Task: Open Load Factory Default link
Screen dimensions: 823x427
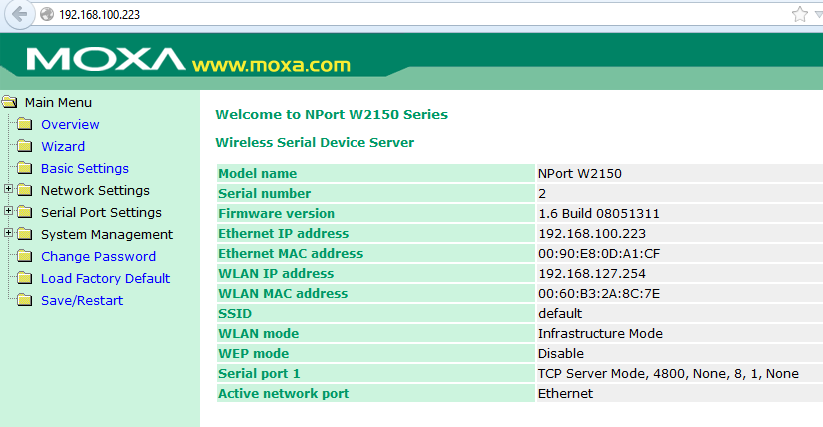Action: (x=105, y=279)
